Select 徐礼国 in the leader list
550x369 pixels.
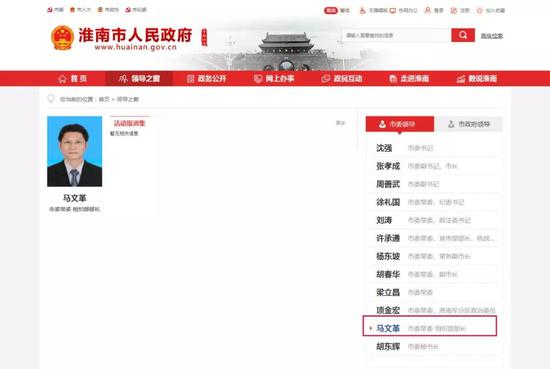[434, 202]
